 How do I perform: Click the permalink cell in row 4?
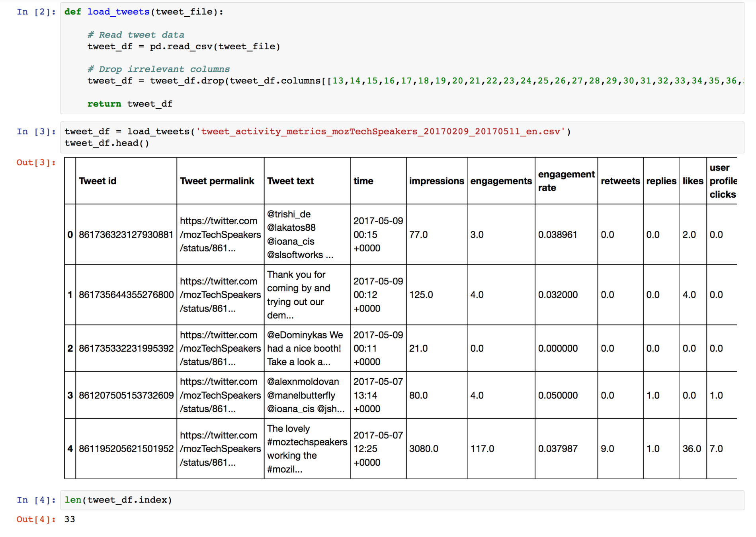(x=221, y=449)
